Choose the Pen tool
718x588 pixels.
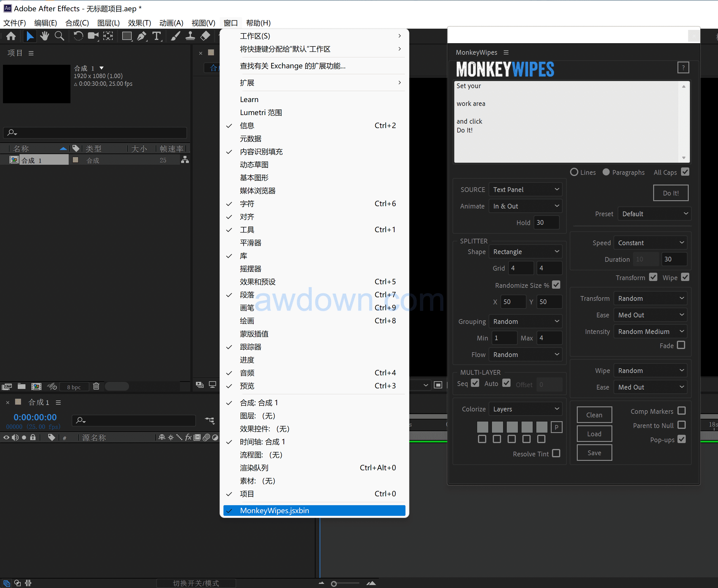coord(142,36)
